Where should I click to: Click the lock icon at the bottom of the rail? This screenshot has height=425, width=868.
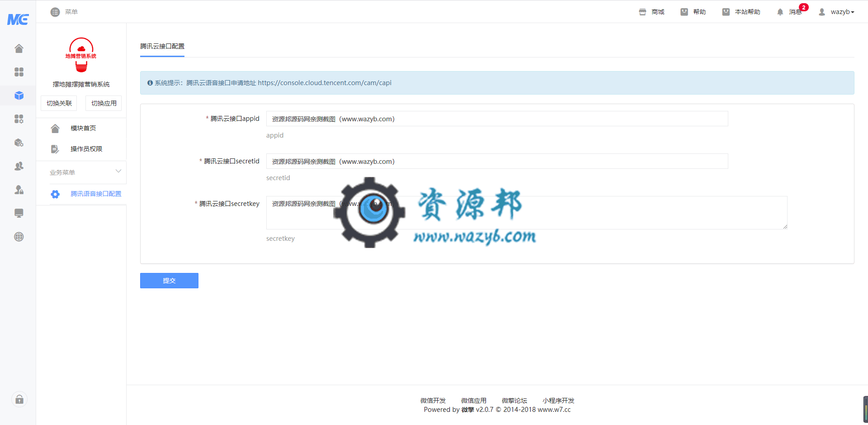coord(19,399)
